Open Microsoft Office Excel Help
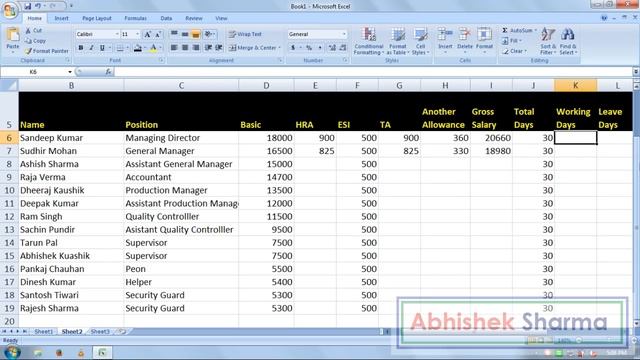Screen dimensions: 640x360 [604, 18]
